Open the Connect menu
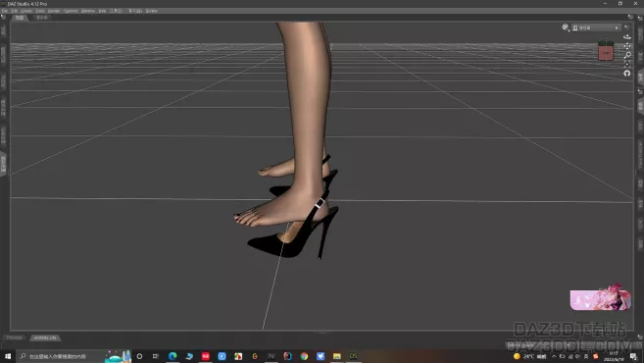 (x=71, y=11)
